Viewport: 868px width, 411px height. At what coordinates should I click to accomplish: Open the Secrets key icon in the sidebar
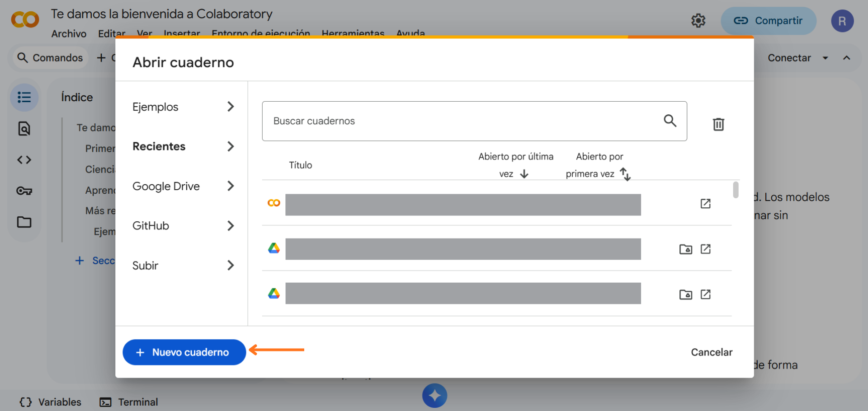(24, 191)
